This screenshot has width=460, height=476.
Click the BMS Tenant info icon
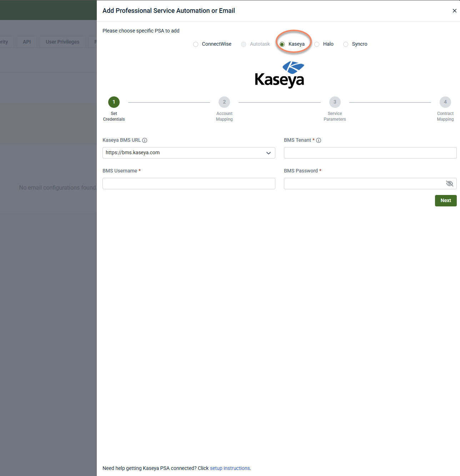click(x=319, y=140)
